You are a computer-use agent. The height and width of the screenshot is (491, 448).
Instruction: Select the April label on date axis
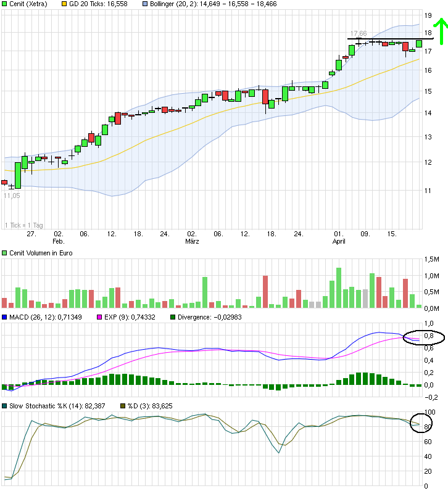[x=338, y=242]
